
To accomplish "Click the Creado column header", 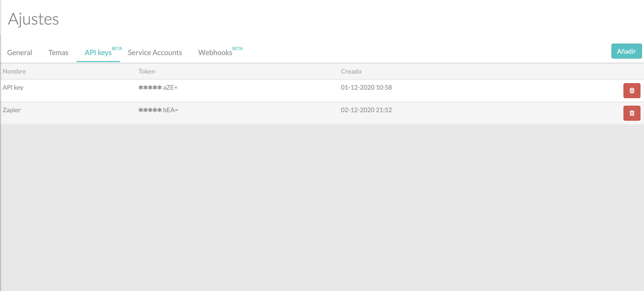I will [351, 71].
